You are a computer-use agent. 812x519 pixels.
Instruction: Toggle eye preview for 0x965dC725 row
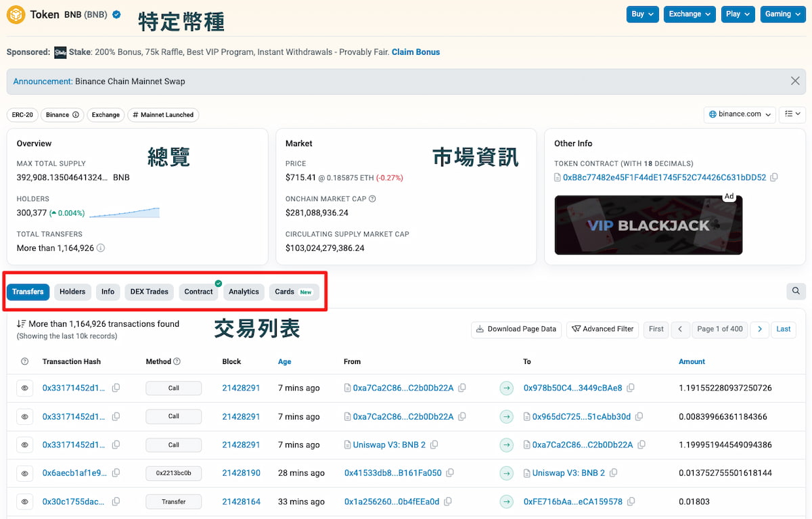pos(25,417)
